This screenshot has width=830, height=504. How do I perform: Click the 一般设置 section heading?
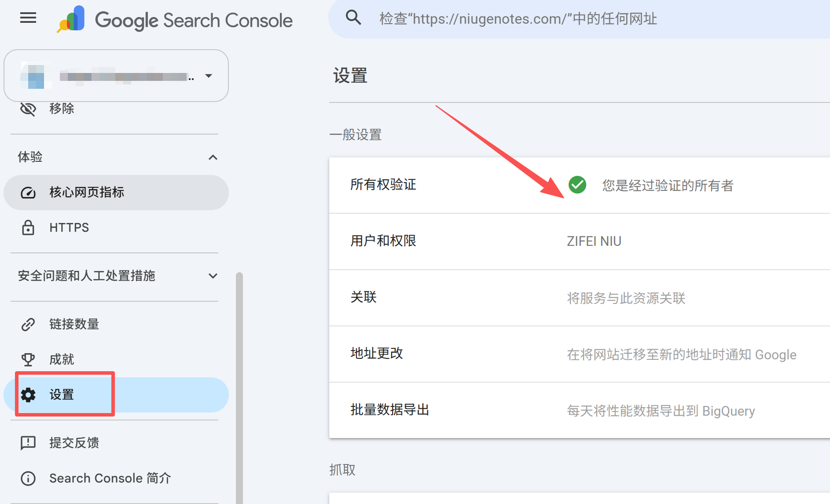pos(355,135)
